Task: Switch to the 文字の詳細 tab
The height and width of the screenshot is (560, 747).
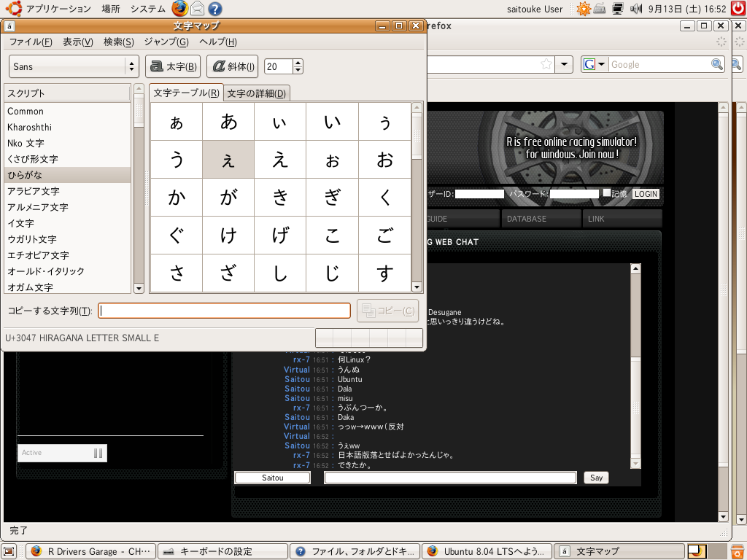Action: click(x=255, y=93)
